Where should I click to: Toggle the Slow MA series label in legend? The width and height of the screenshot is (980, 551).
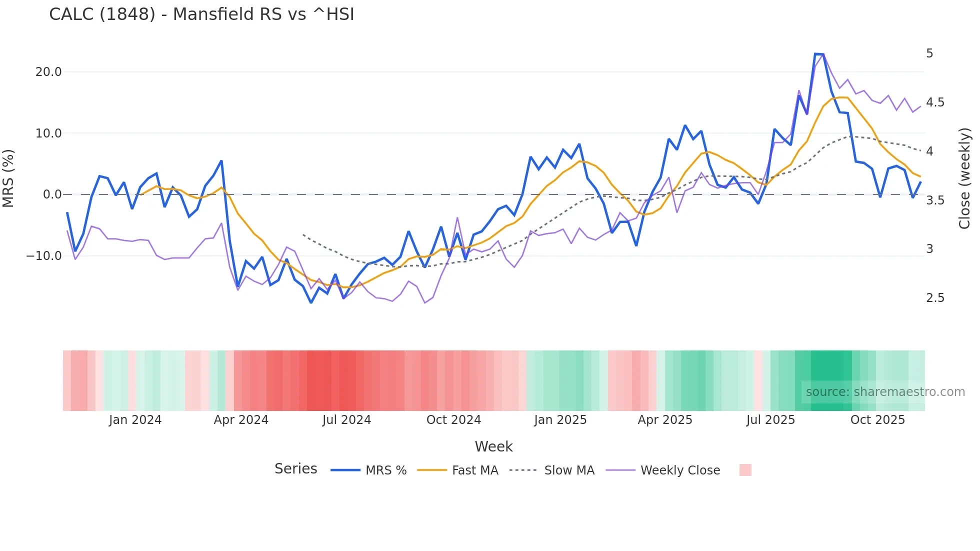(x=569, y=470)
